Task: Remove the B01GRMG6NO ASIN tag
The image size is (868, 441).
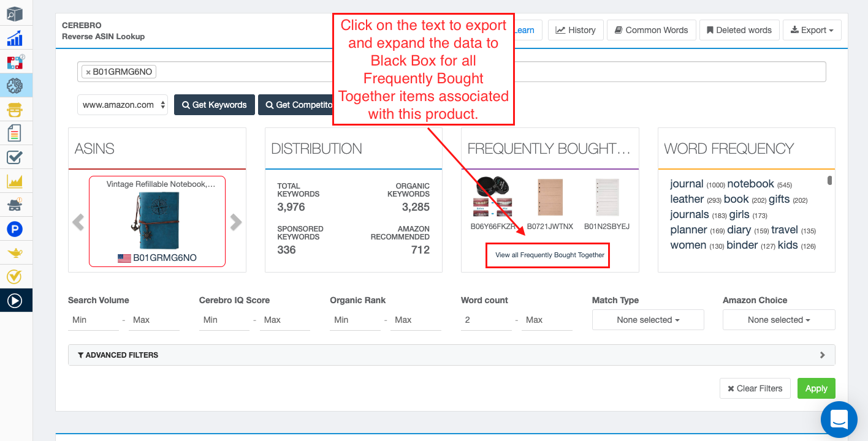Action: [88, 72]
